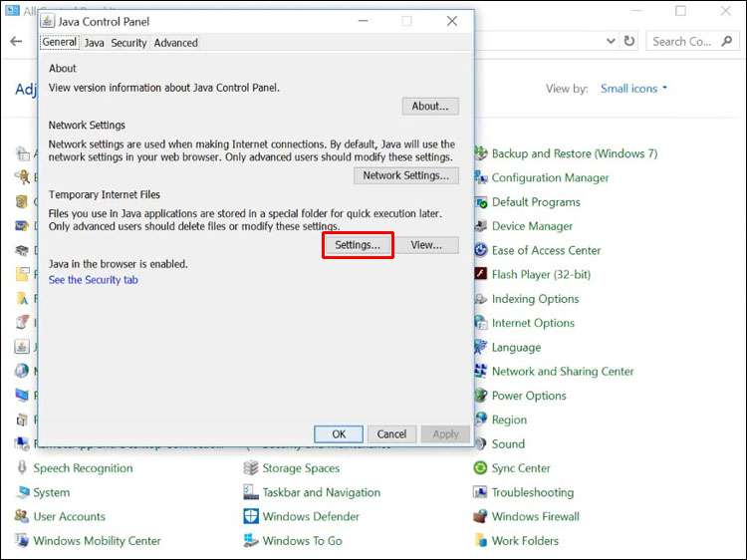Open Network Settings... button
The image size is (747, 560).
(406, 175)
